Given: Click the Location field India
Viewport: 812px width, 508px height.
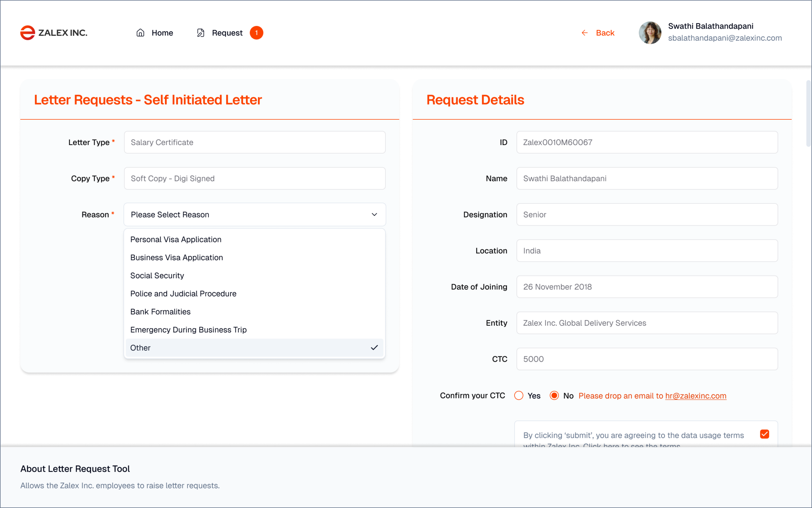Looking at the screenshot, I should coord(647,251).
